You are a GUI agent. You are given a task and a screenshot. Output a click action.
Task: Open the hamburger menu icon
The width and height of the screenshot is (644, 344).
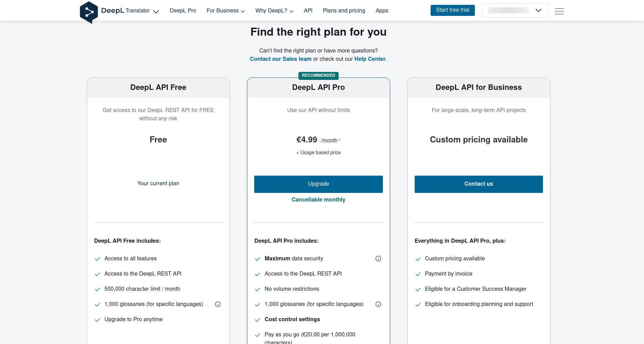click(x=559, y=11)
